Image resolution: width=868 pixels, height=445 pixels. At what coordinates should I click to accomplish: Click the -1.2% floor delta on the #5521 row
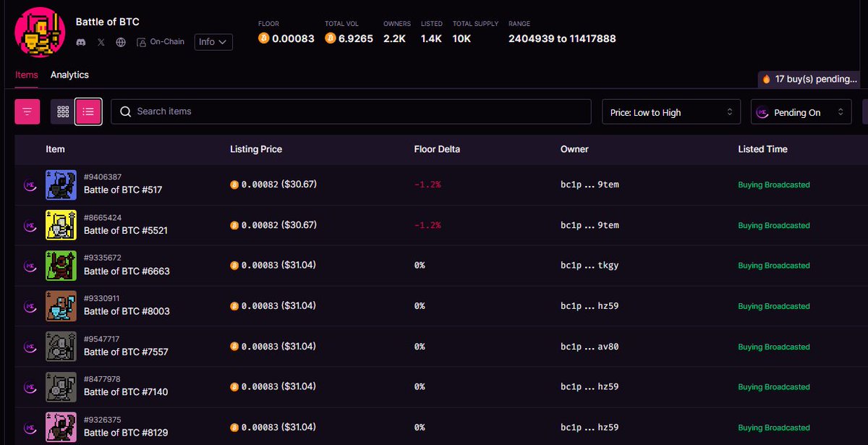click(427, 225)
